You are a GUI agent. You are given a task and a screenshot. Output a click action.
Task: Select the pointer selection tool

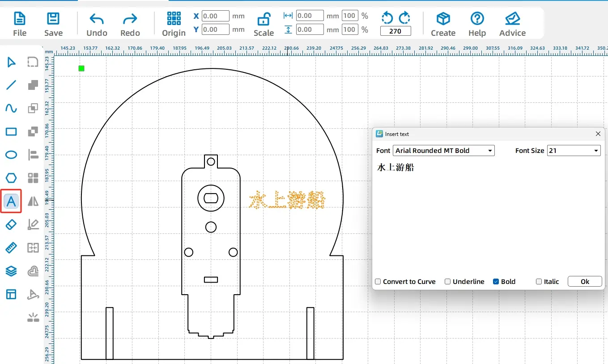[11, 62]
